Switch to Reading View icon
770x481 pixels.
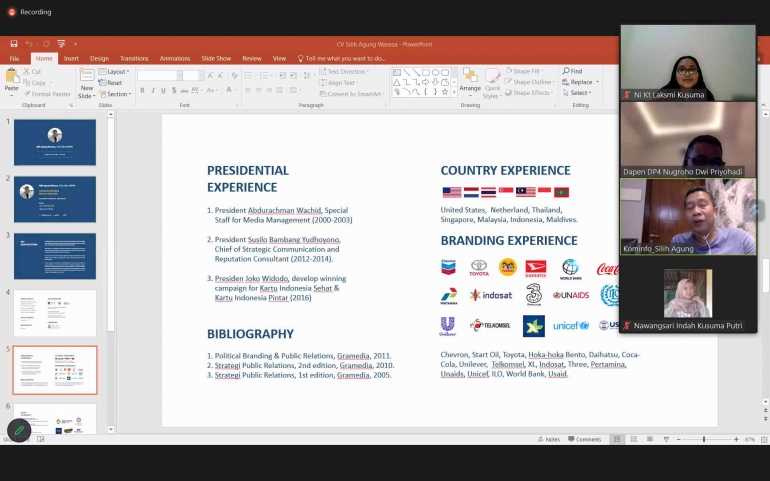pyautogui.click(x=650, y=439)
